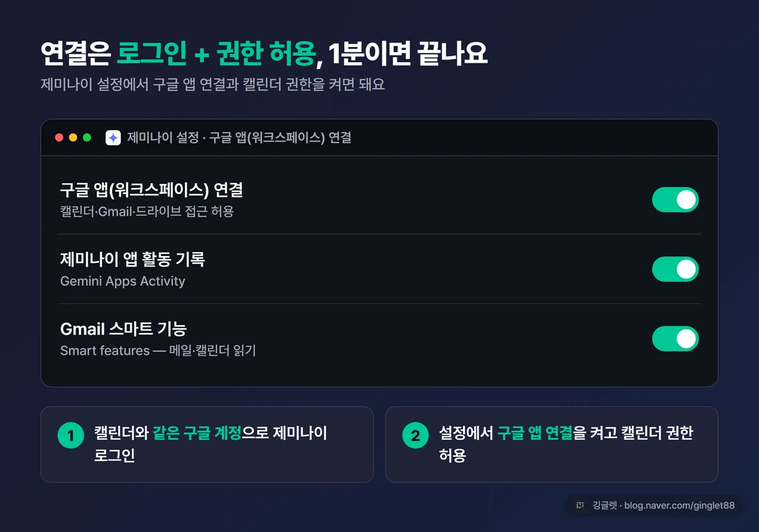Click the yellow minimize dot

73,137
